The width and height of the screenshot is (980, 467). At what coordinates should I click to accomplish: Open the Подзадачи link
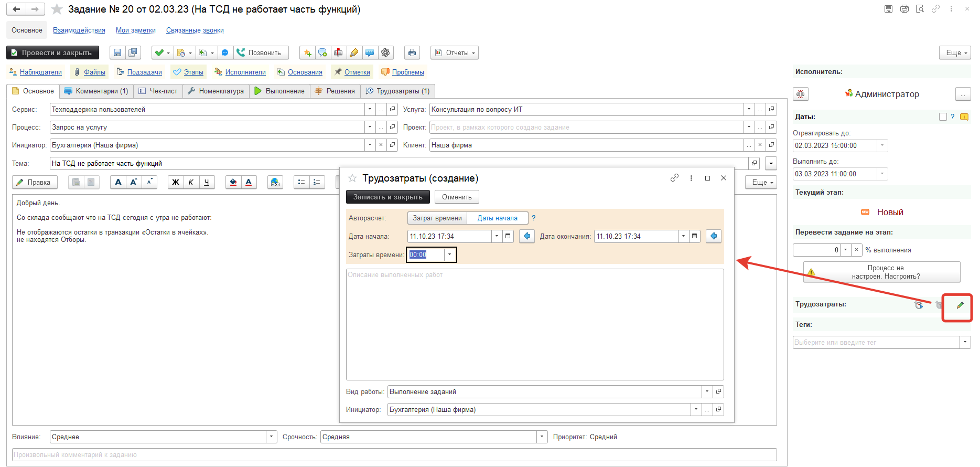click(x=144, y=72)
